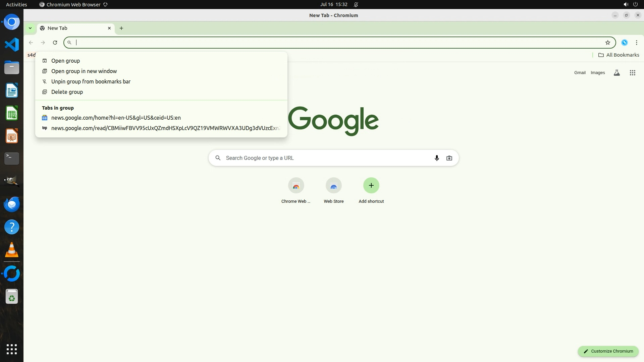Viewport: 644px width, 362px height.
Task: Open Search by image camera icon
Action: click(x=449, y=158)
